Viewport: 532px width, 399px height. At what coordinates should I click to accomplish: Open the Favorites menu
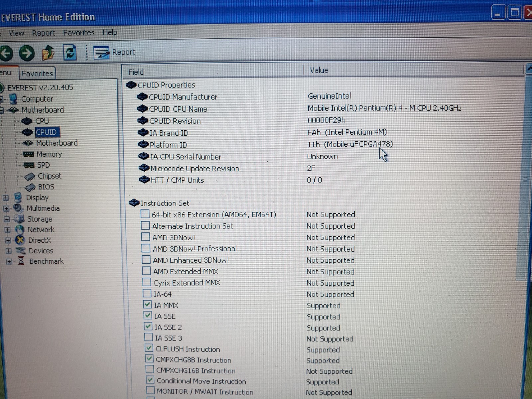pos(79,33)
